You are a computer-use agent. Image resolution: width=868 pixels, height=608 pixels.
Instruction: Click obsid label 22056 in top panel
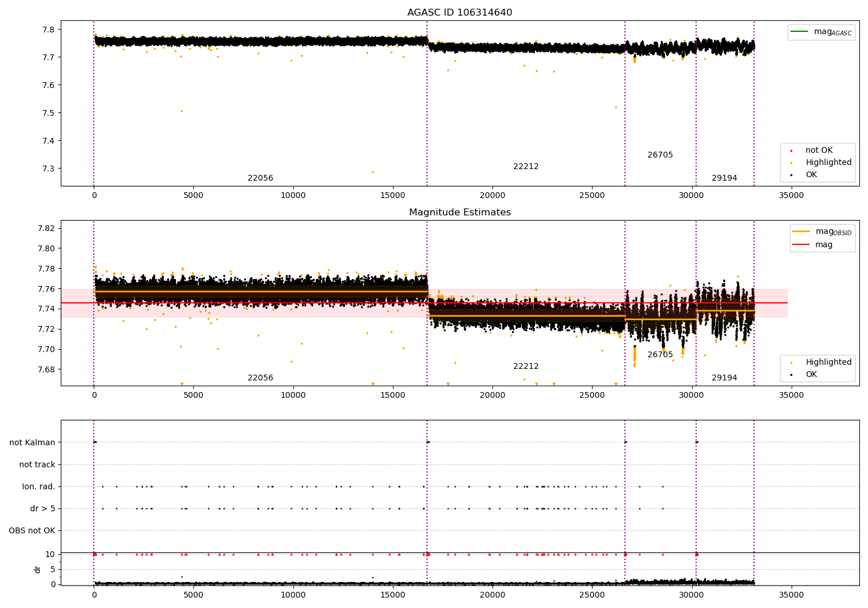(x=260, y=178)
